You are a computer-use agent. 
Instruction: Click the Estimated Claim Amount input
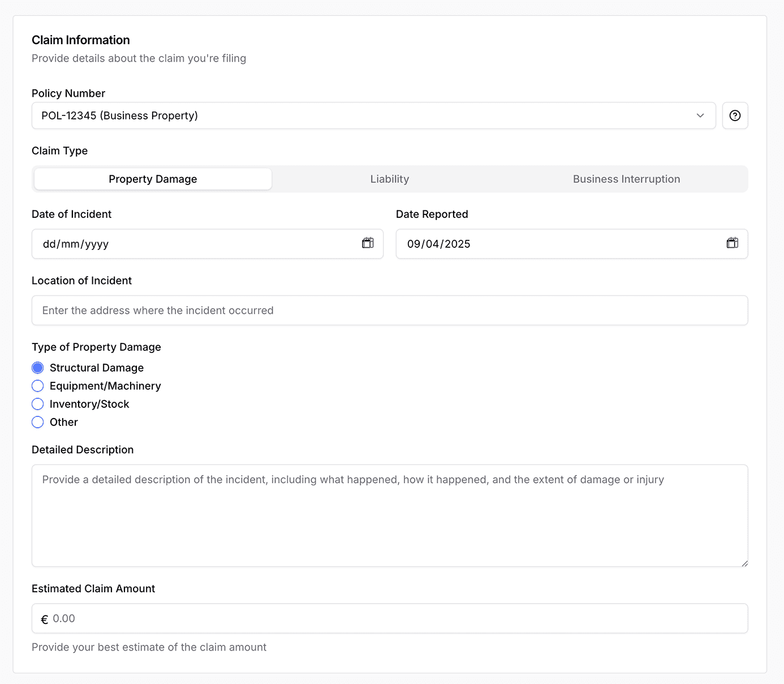396,618
